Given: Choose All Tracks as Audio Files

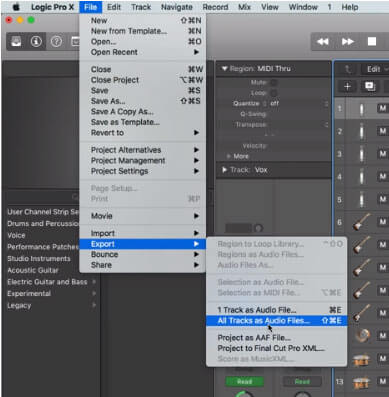Looking at the screenshot, I should click(x=277, y=321).
